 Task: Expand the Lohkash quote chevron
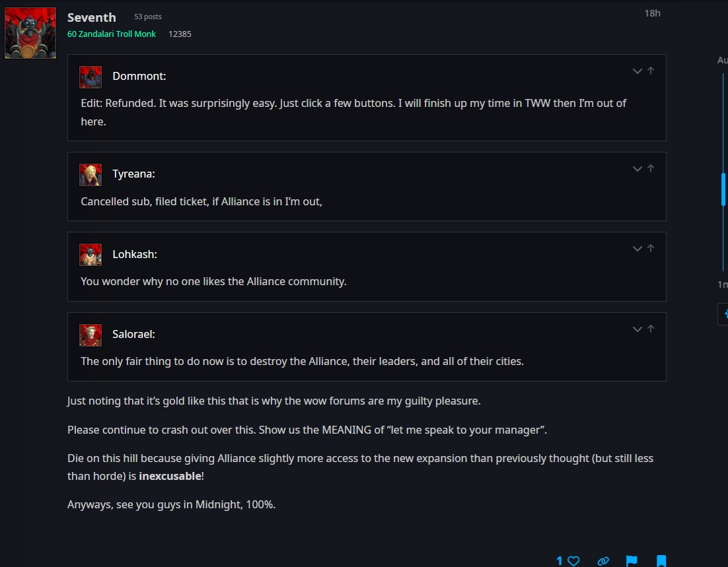637,248
